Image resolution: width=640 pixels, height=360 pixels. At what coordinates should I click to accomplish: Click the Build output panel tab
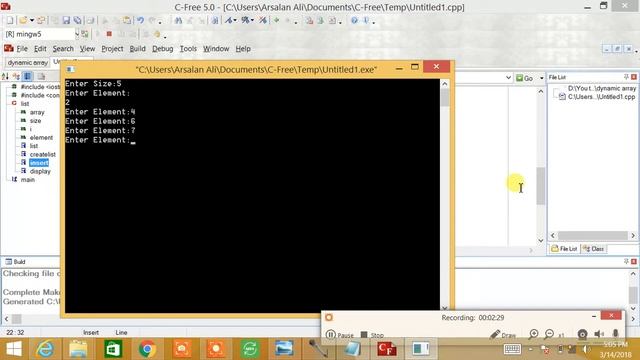(x=16, y=262)
